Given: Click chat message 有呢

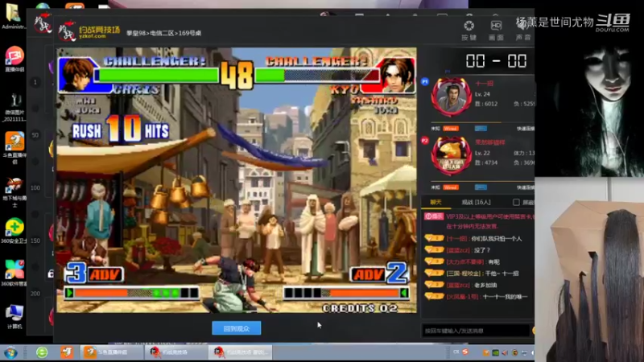Looking at the screenshot, I should click(x=494, y=261).
